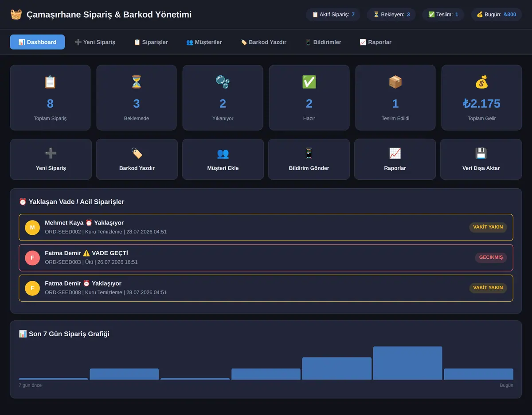Click the tag icon for Barkod Yazdır
This screenshot has height=415, width=532.
[x=137, y=153]
